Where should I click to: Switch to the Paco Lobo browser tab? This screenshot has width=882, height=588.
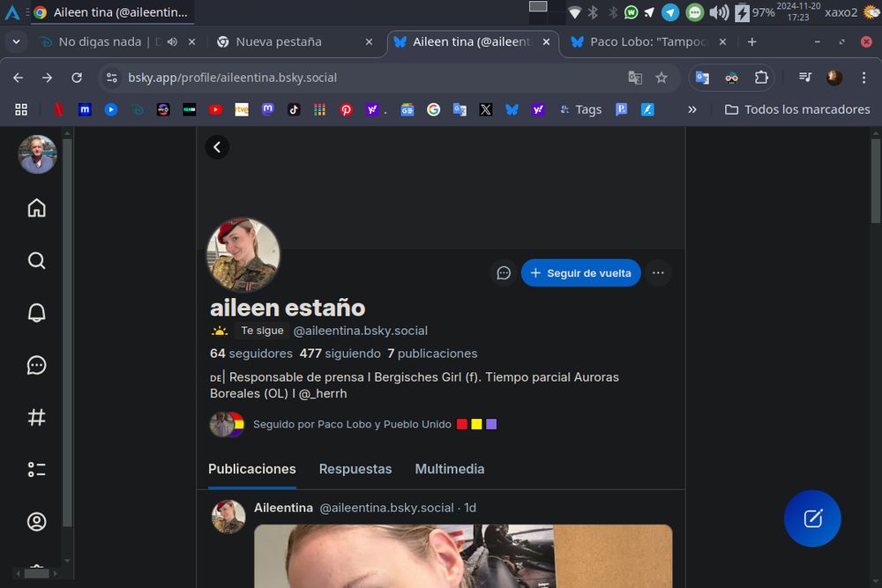point(647,41)
